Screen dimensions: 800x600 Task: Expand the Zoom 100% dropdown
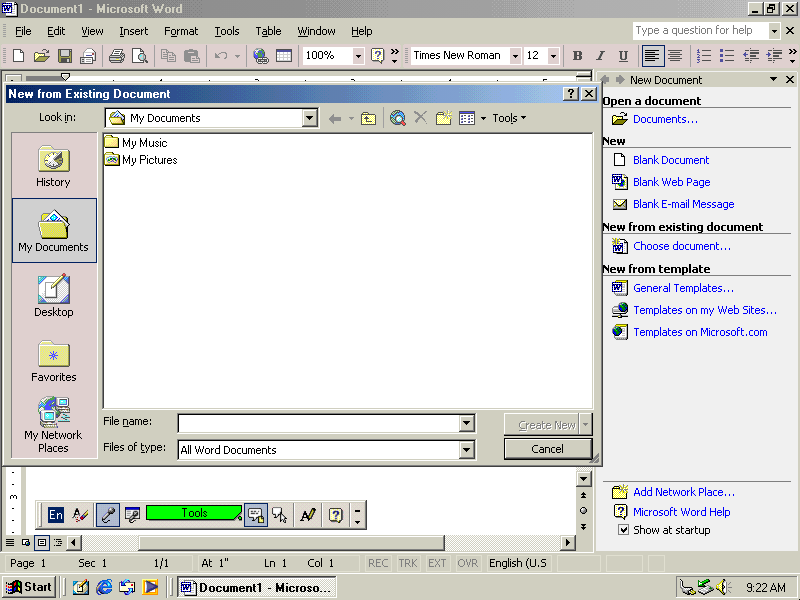358,55
